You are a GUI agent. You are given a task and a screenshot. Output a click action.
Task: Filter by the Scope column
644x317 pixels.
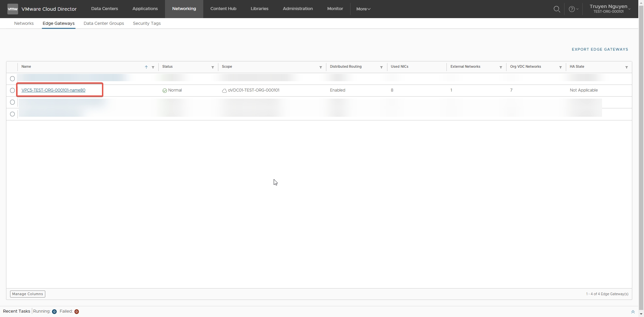pyautogui.click(x=321, y=67)
